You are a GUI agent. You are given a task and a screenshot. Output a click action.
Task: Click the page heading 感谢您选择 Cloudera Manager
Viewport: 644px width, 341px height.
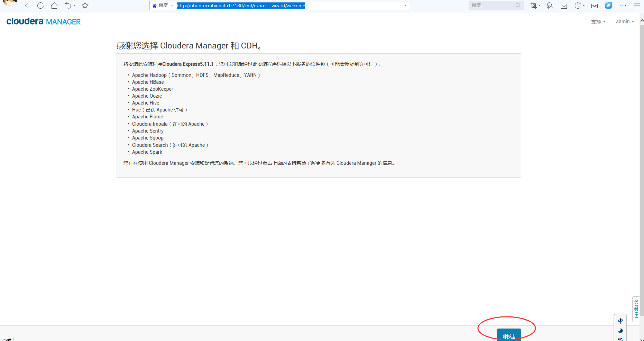click(190, 46)
